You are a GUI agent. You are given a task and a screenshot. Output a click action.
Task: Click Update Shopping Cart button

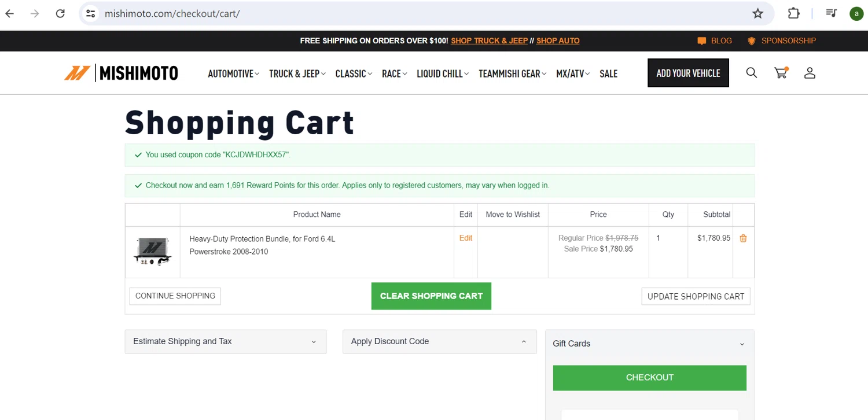tap(696, 296)
